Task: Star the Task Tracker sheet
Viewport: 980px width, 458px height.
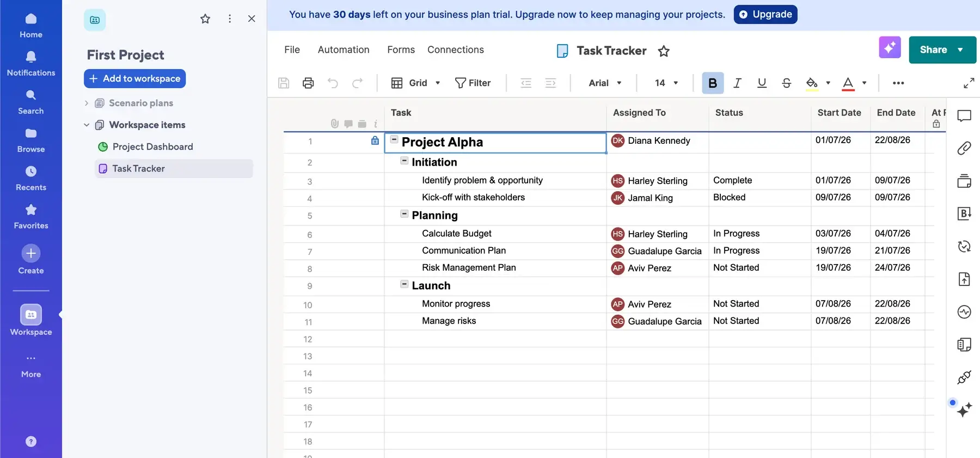Action: (664, 51)
